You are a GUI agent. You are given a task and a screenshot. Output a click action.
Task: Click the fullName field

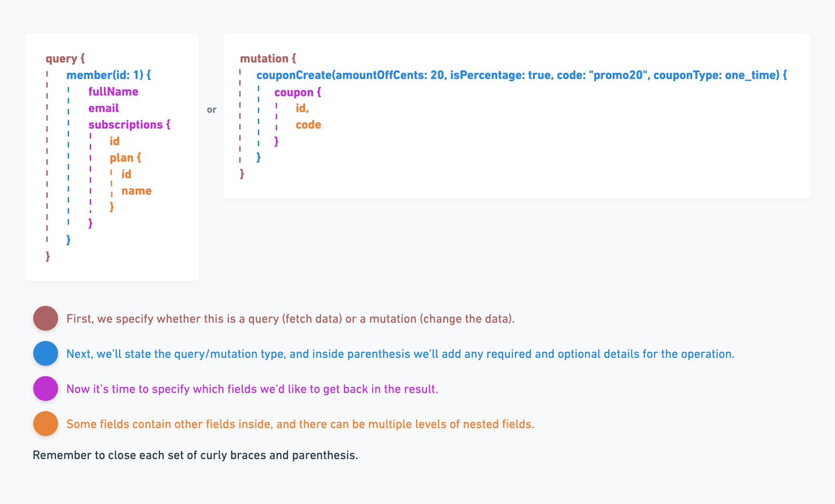click(x=113, y=92)
